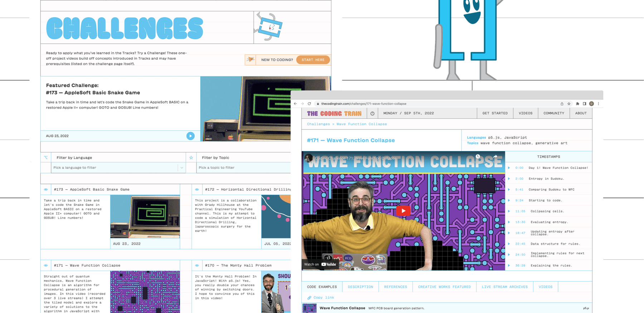Open the #173 Snake Game card thumbnail

pos(145,217)
